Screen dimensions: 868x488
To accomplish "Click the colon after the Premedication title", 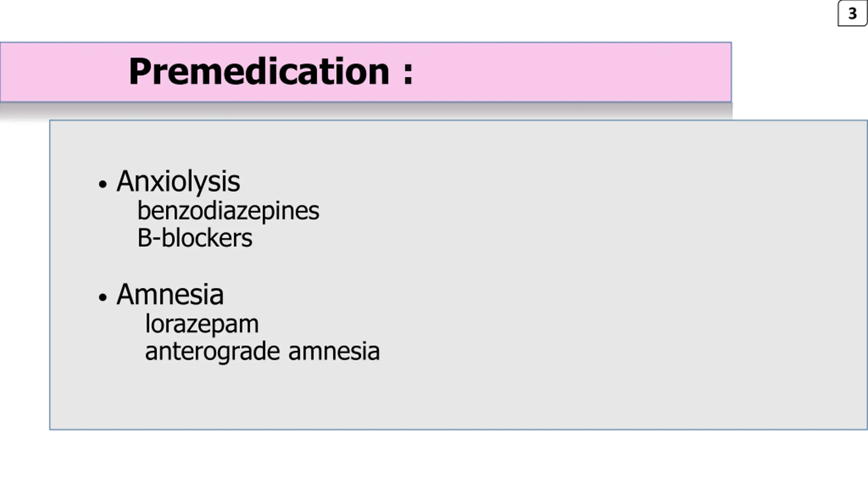I will pyautogui.click(x=408, y=74).
